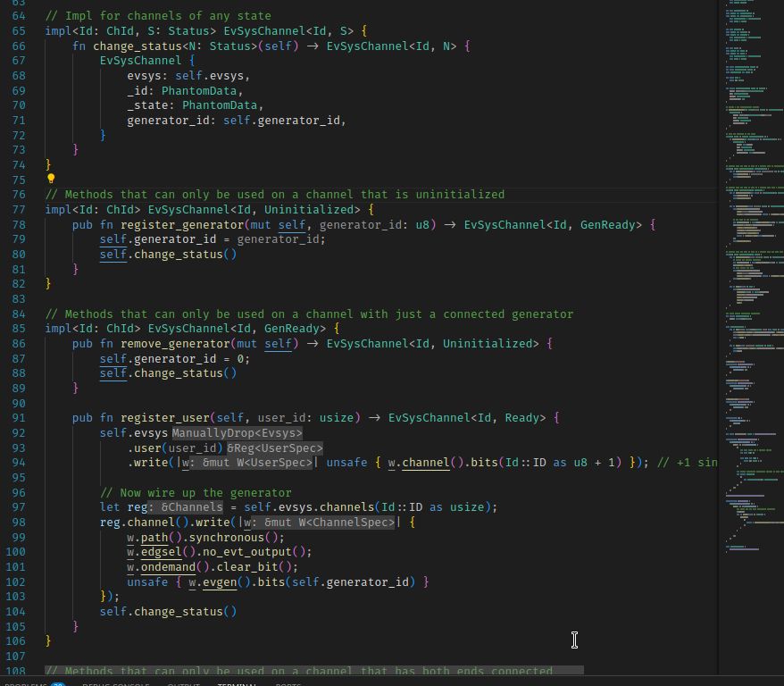Place cursor on 'Impl for channels of any state' comment
Screen dimensions: 784x686
click(x=158, y=16)
